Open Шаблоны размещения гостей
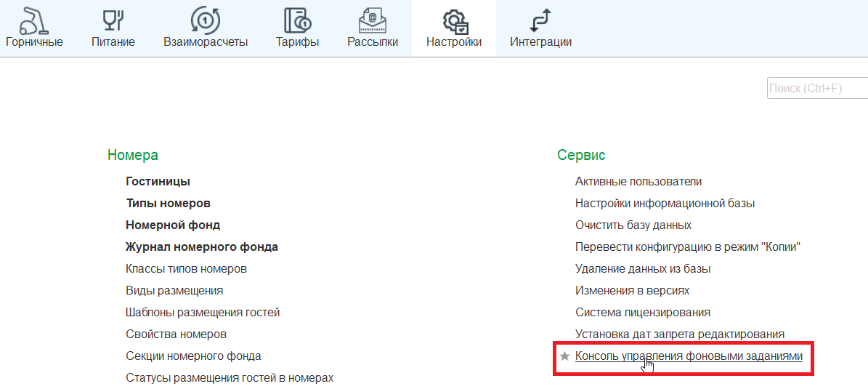Image resolution: width=868 pixels, height=389 pixels. [203, 313]
